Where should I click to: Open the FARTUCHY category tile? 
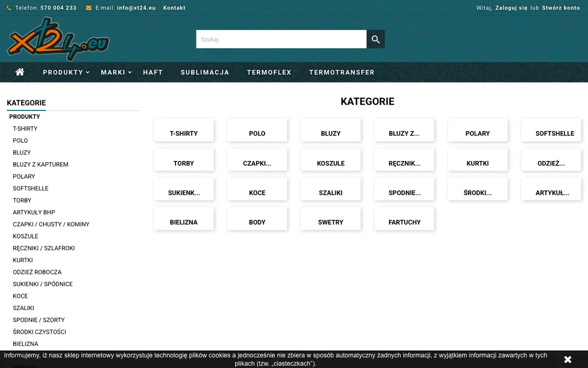pos(404,219)
